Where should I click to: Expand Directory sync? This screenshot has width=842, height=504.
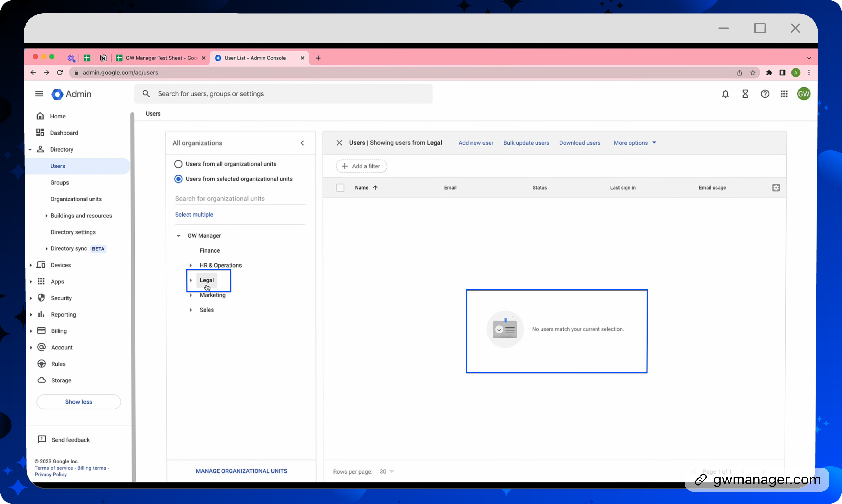(46, 249)
